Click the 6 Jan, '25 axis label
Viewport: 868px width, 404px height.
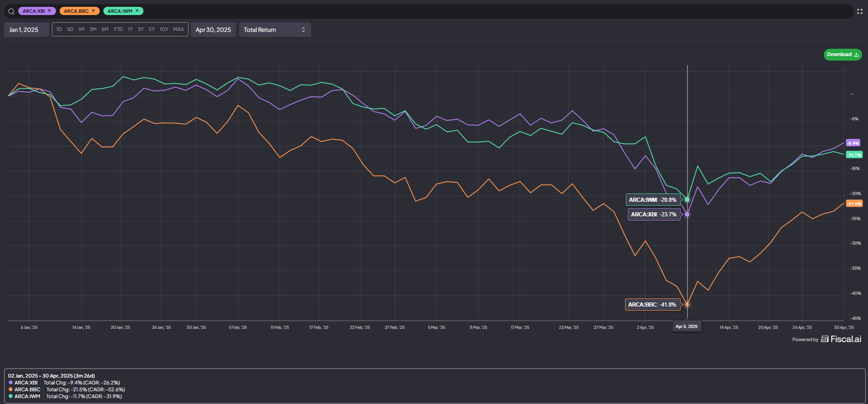pyautogui.click(x=29, y=327)
